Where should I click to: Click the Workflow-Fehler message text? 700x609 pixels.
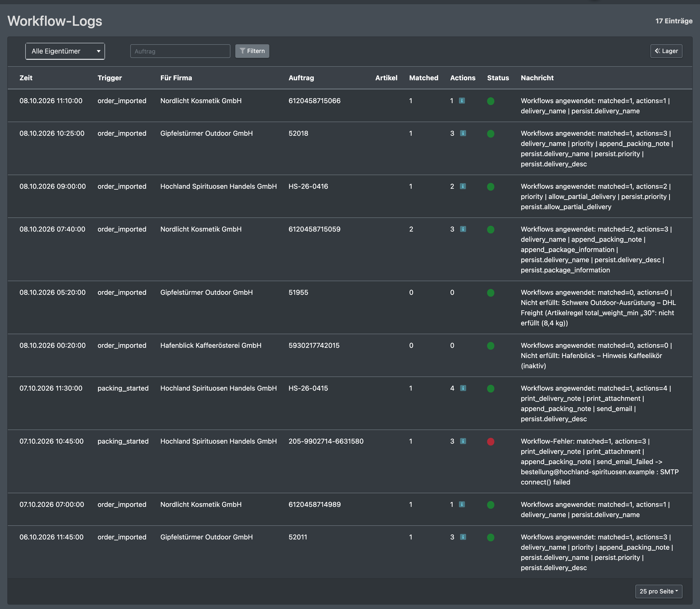click(599, 462)
